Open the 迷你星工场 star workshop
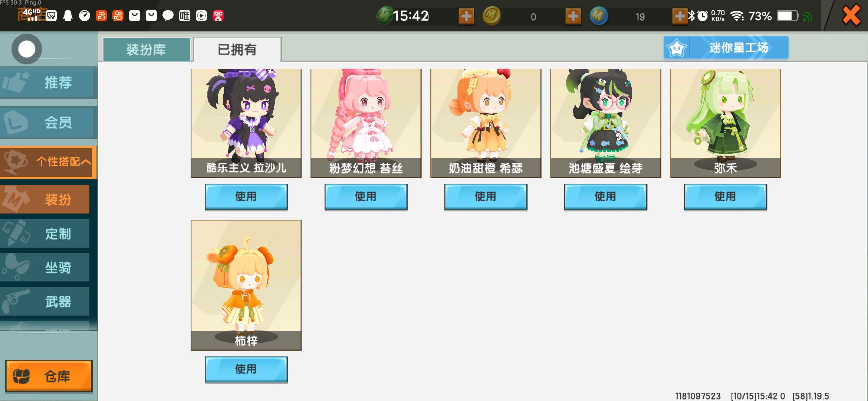The image size is (868, 401). point(726,48)
